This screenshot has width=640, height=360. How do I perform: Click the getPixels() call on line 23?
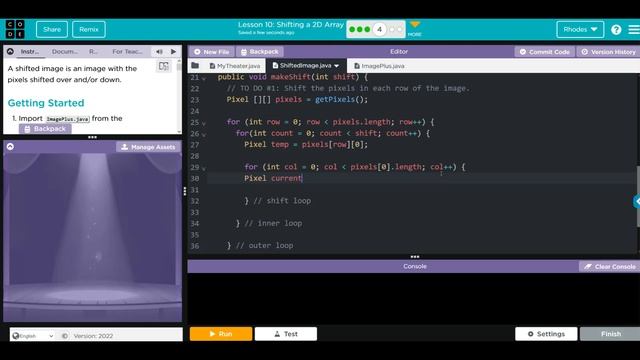coord(341,100)
